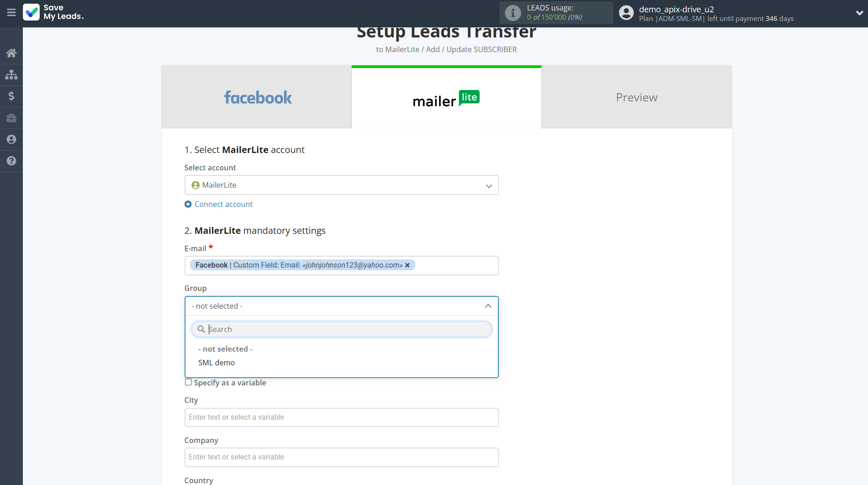868x485 pixels.
Task: Click the Save My Leads logo
Action: click(53, 12)
